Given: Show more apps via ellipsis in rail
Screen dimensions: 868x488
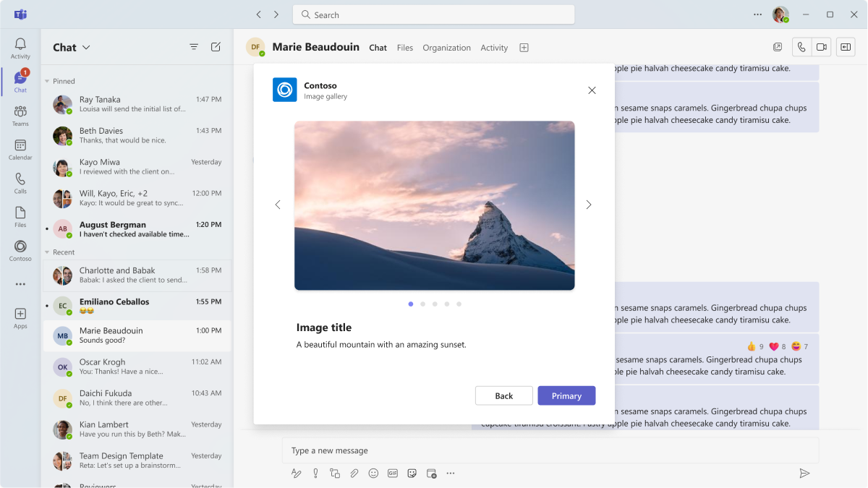Looking at the screenshot, I should pyautogui.click(x=20, y=284).
